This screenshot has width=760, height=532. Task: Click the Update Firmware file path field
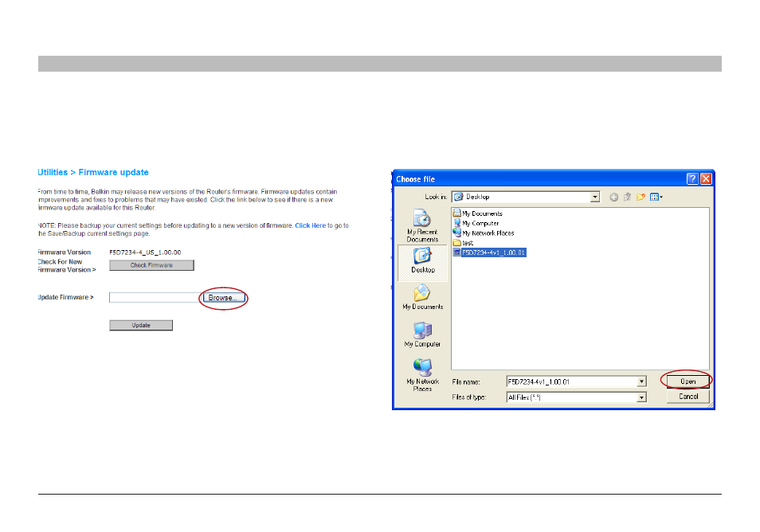pos(154,298)
